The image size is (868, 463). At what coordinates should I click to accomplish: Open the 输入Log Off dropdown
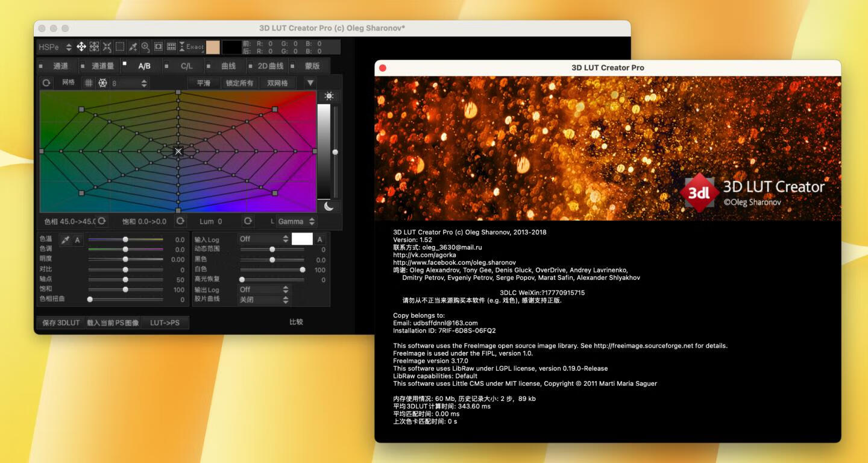click(x=264, y=239)
